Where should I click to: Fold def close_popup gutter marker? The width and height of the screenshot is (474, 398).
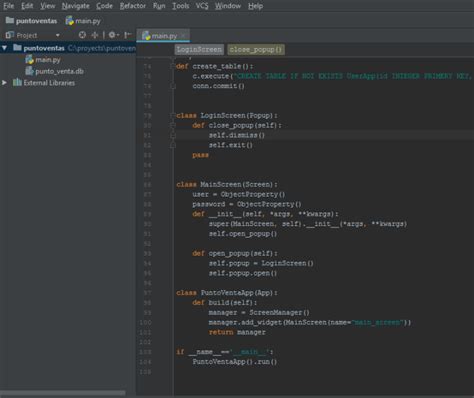pyautogui.click(x=173, y=125)
